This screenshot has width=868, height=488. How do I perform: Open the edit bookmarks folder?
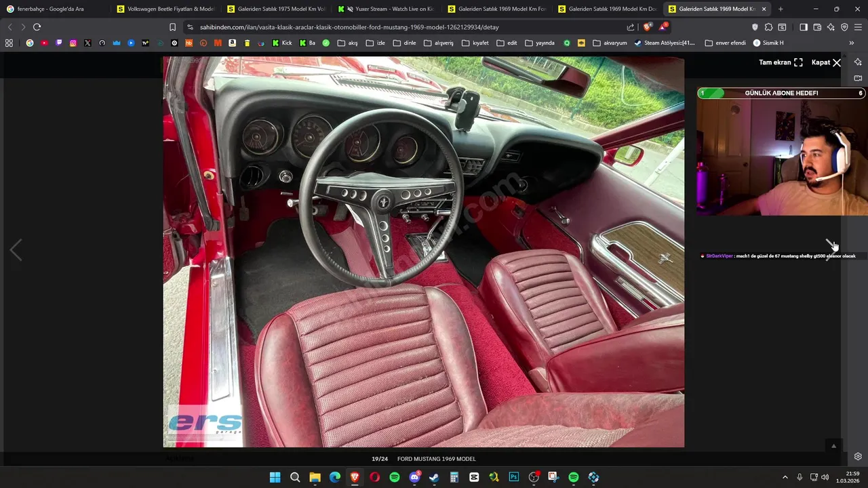point(507,43)
